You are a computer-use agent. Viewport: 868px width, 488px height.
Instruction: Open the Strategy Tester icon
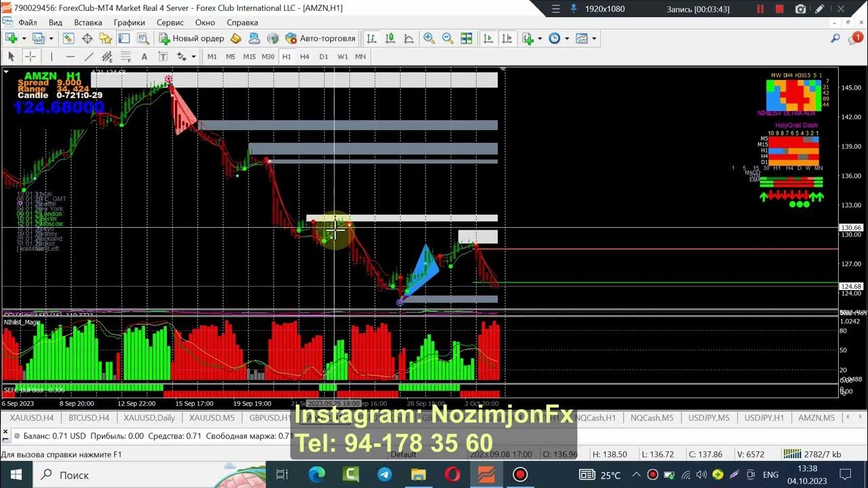(142, 39)
